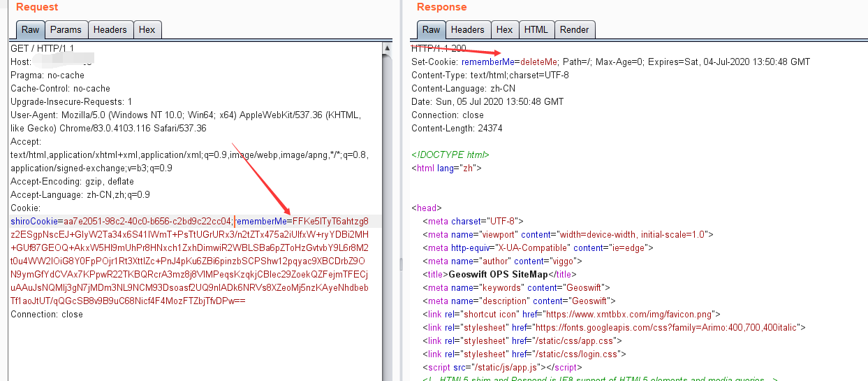Open the HTML tab in Response pane

(536, 29)
